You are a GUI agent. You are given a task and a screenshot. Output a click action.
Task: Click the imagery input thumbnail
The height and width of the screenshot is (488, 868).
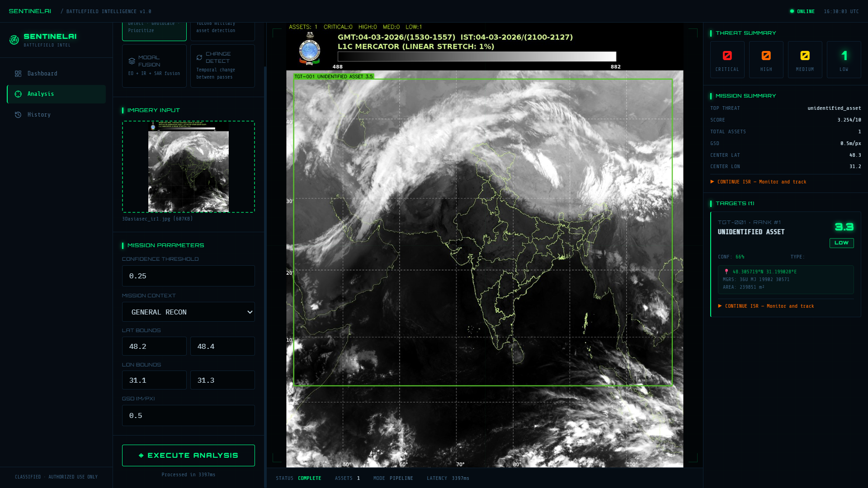click(x=189, y=167)
